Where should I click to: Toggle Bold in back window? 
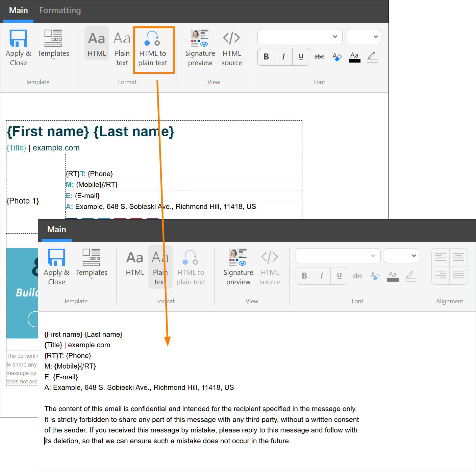[266, 56]
